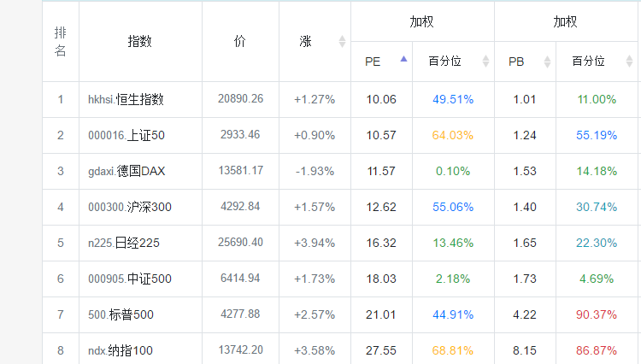Click 德国DAX change value -1.93%
The height and width of the screenshot is (364, 641).
click(x=315, y=171)
